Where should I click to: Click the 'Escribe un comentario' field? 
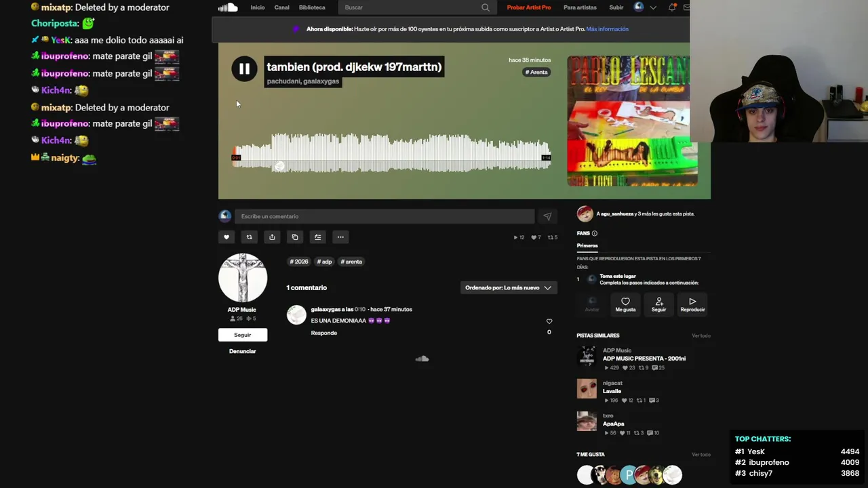pyautogui.click(x=384, y=216)
